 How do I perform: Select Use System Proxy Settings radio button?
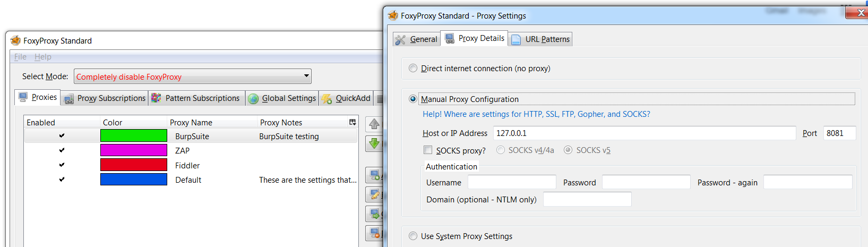tap(413, 236)
